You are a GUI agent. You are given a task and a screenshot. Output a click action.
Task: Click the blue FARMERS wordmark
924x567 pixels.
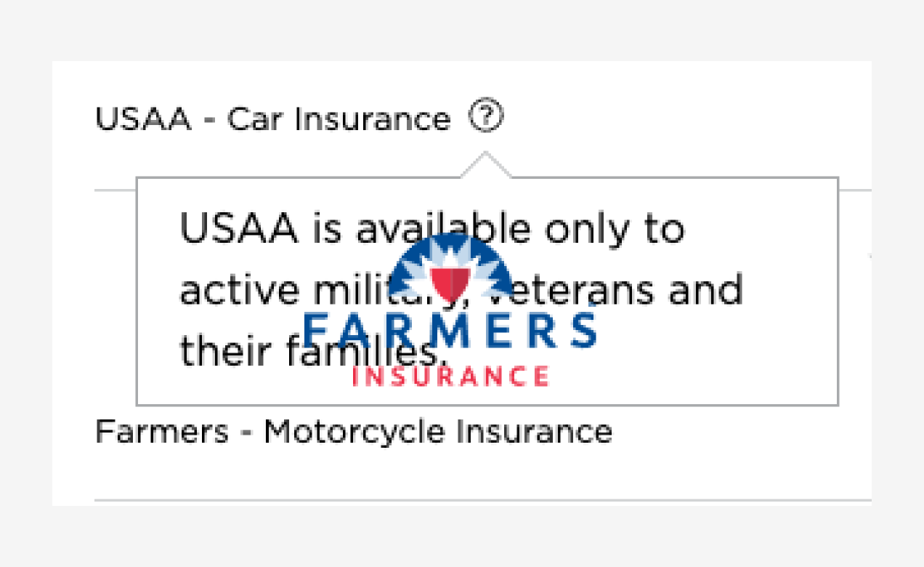coord(450,330)
